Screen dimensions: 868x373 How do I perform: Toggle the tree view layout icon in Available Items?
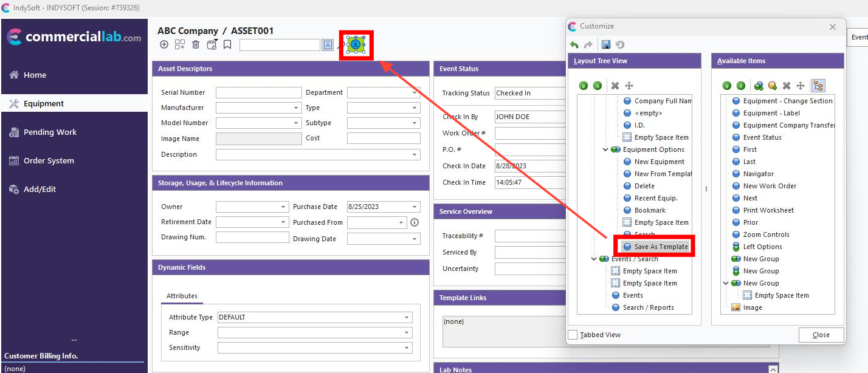point(818,85)
